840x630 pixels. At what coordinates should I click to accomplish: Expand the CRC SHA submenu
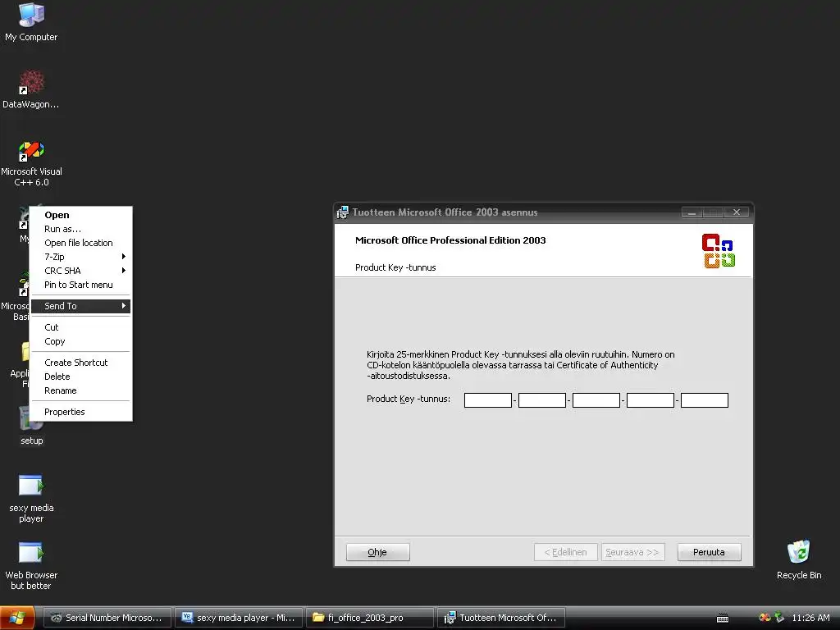tap(81, 271)
